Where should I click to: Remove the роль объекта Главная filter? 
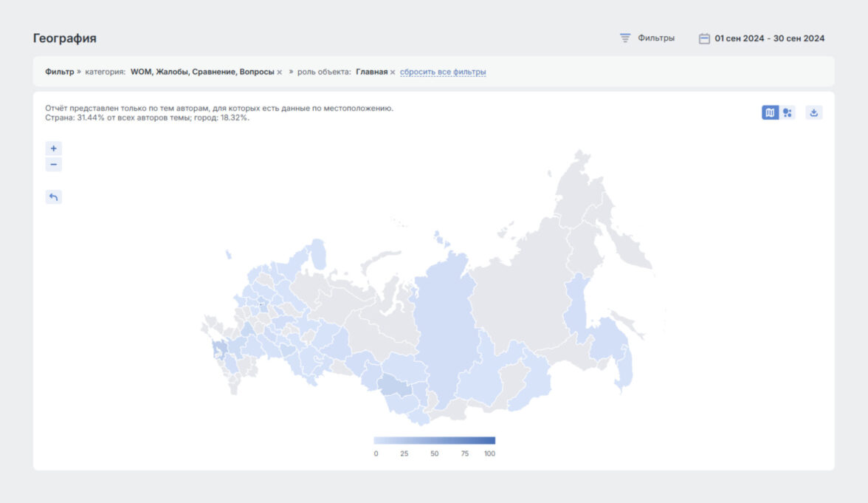(x=393, y=72)
